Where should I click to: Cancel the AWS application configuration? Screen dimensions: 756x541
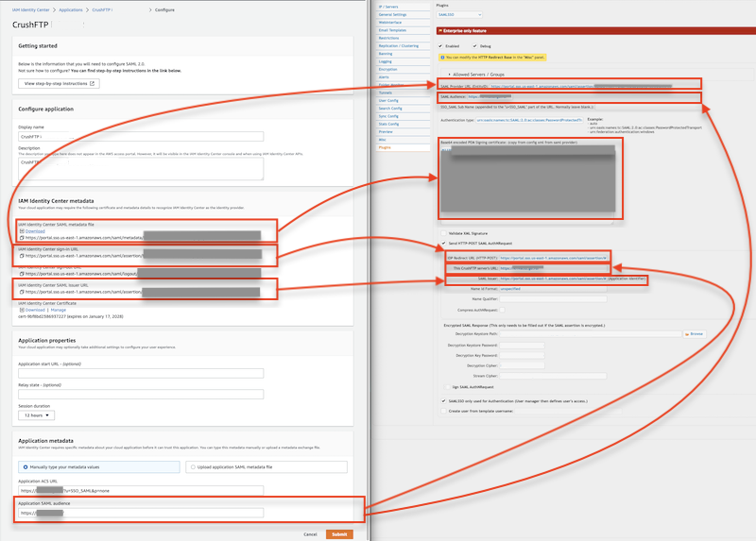tap(310, 534)
